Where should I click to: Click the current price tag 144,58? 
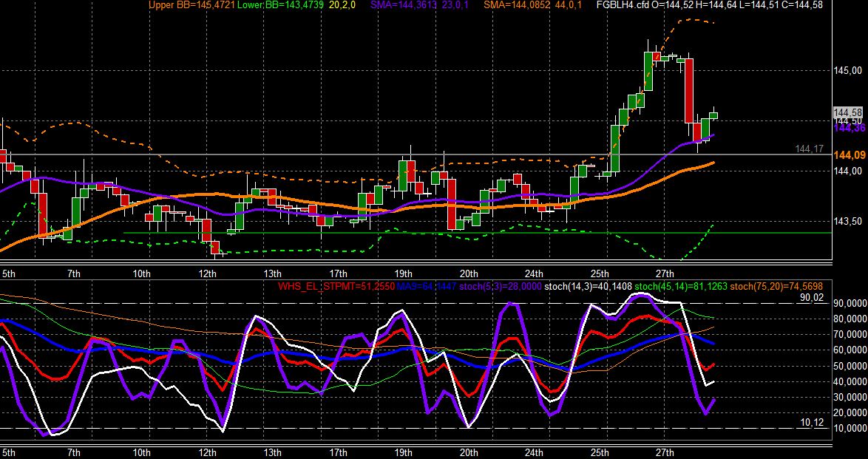click(847, 113)
